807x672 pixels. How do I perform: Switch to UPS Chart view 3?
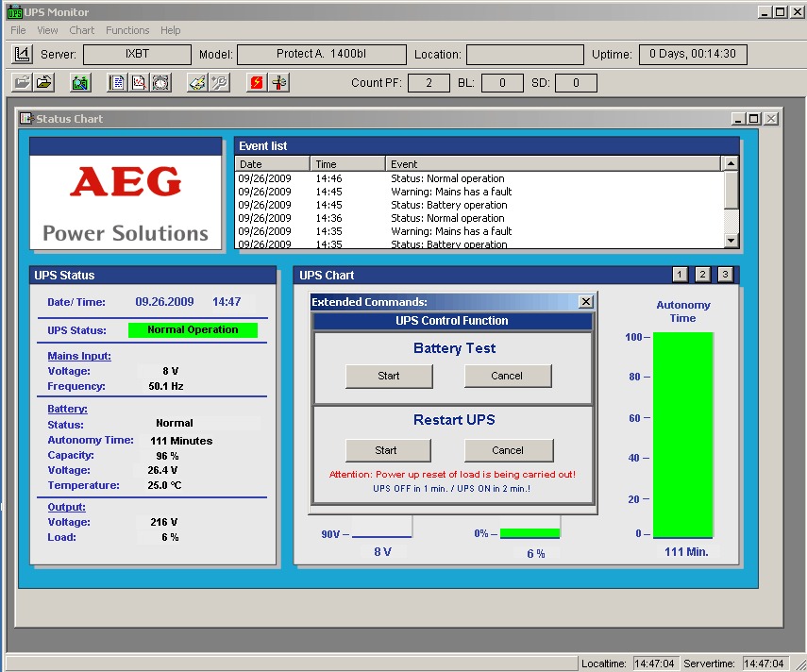725,275
